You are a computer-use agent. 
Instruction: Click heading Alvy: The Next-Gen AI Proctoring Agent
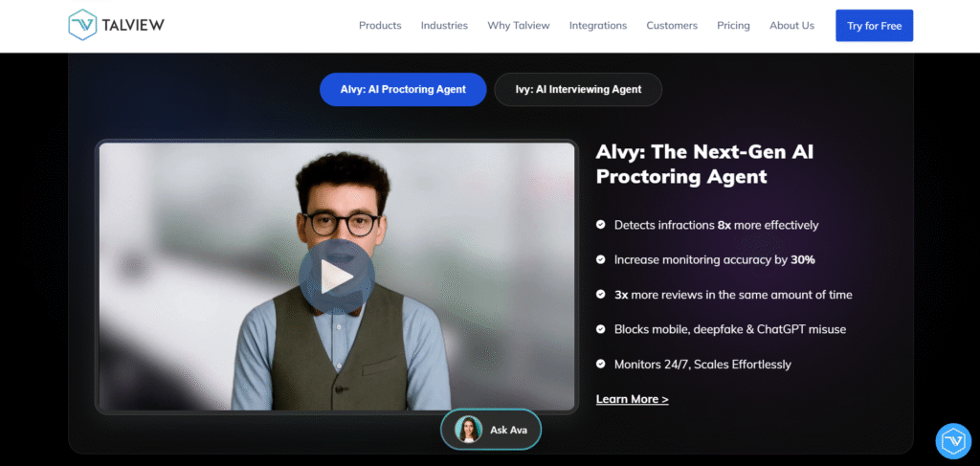tap(704, 165)
